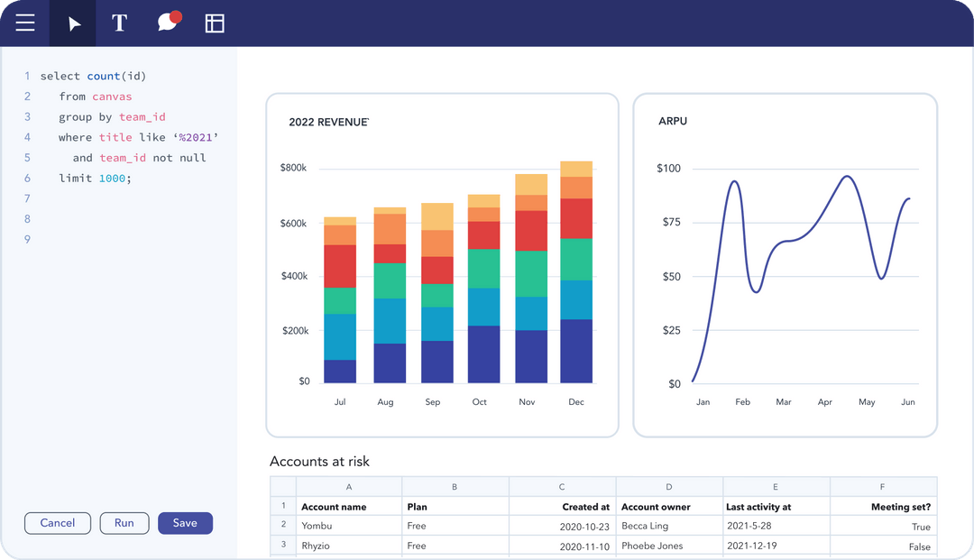
Task: Open comments with the notification dot
Action: click(x=169, y=22)
